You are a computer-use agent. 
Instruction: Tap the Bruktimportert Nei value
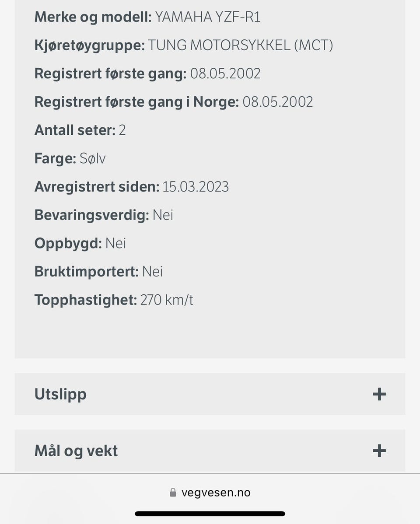(x=152, y=272)
